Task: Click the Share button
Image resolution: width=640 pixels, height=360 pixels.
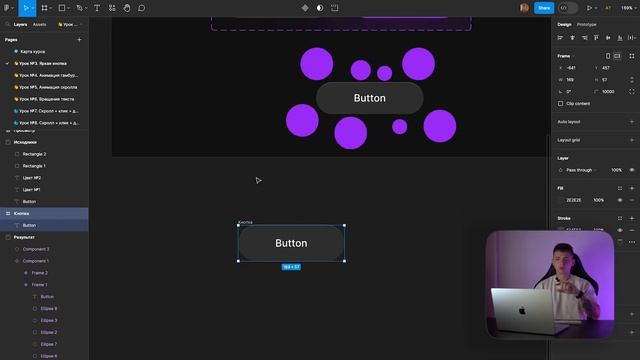Action: pyautogui.click(x=544, y=8)
